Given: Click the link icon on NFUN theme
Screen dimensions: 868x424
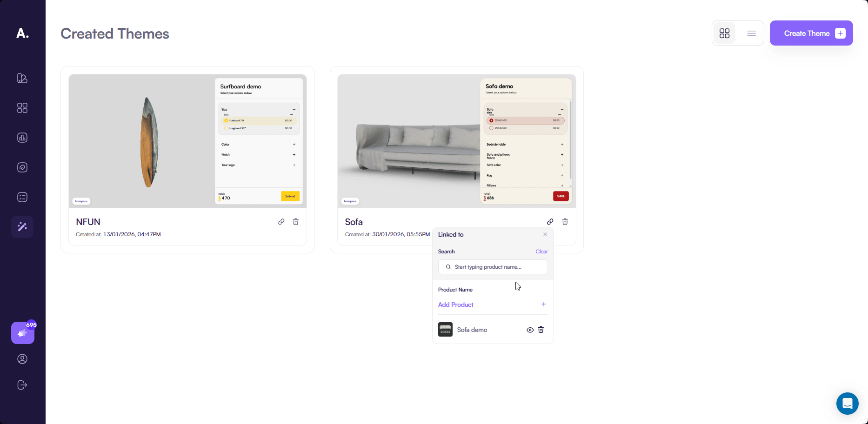Looking at the screenshot, I should [x=281, y=222].
